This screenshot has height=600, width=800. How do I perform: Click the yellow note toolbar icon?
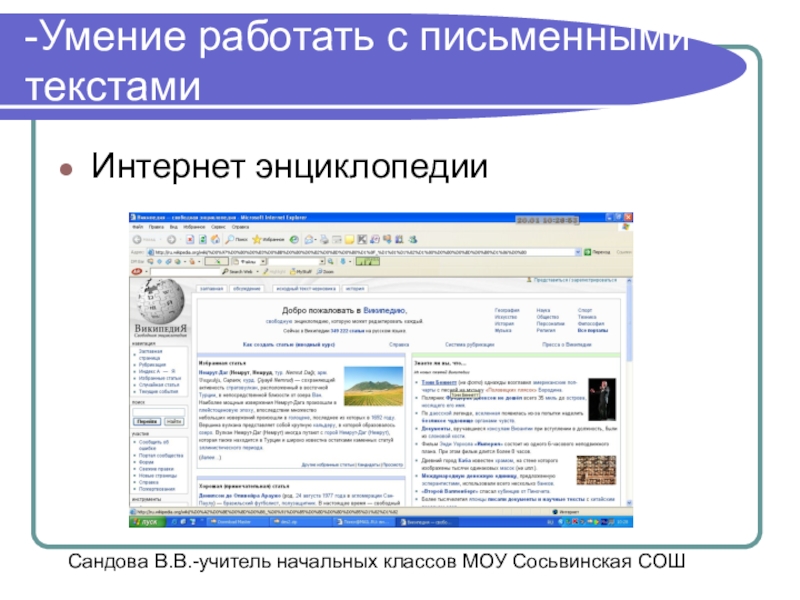tap(349, 239)
